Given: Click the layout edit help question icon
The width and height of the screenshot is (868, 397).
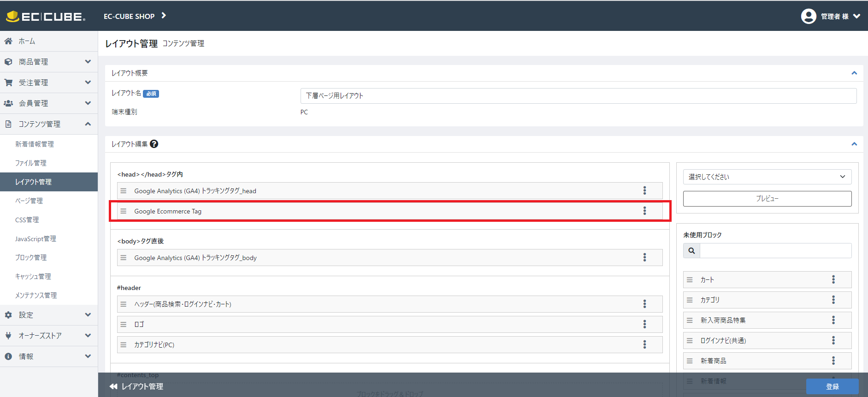Looking at the screenshot, I should pyautogui.click(x=154, y=144).
